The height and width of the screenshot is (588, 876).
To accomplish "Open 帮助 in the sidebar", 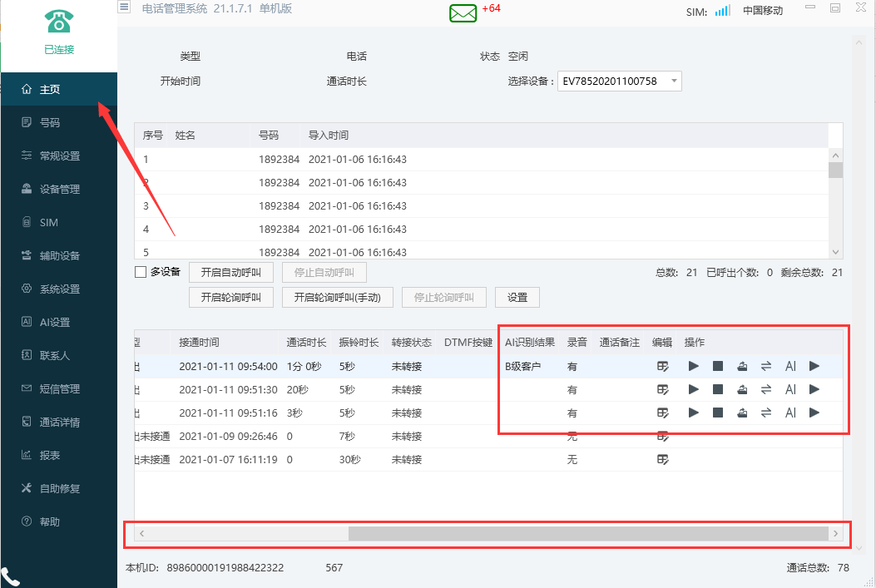I will [x=59, y=521].
